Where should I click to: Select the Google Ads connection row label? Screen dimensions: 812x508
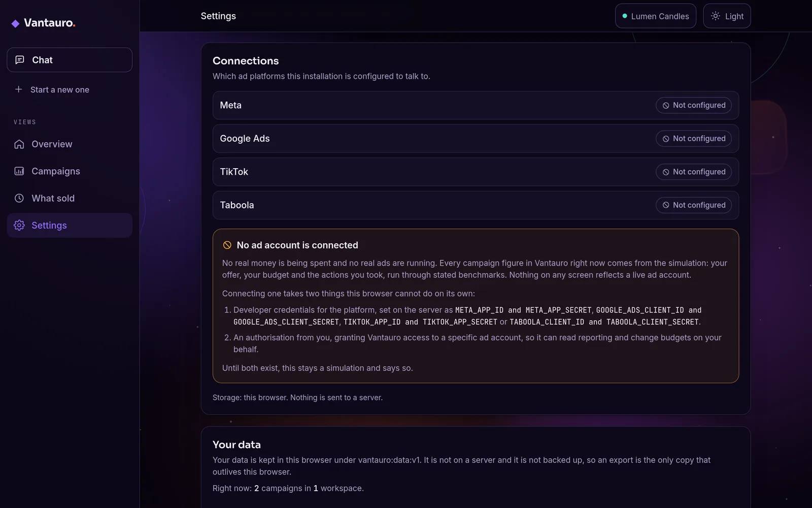point(245,139)
